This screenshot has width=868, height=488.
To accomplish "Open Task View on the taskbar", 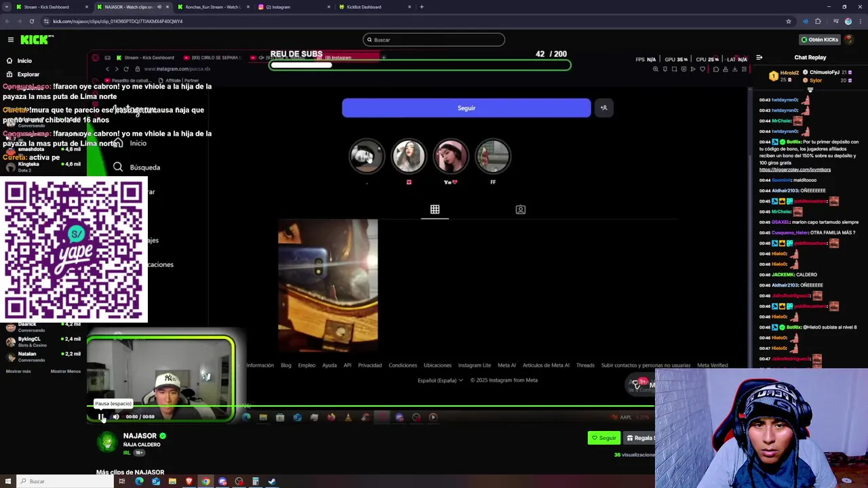I will (x=122, y=481).
